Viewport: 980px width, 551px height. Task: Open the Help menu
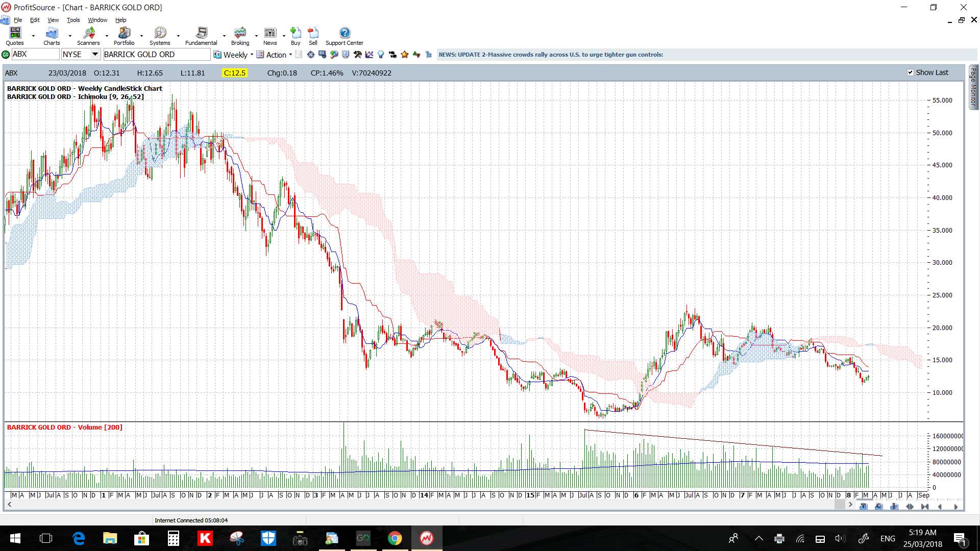(x=120, y=20)
